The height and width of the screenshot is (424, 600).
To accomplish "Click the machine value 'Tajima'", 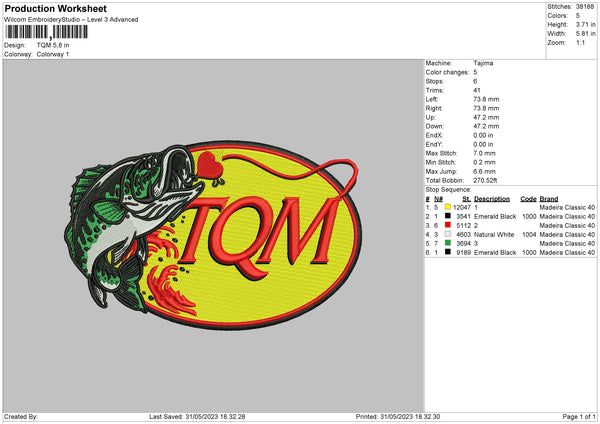I will (x=483, y=63).
